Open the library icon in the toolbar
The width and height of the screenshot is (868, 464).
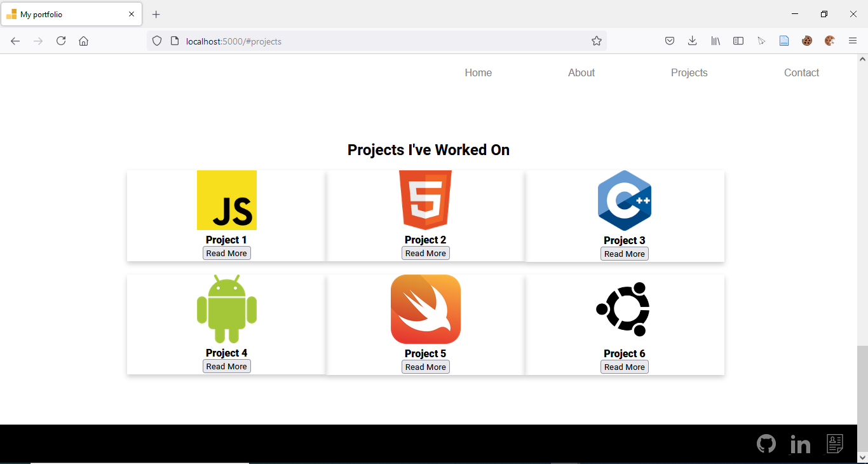point(715,41)
